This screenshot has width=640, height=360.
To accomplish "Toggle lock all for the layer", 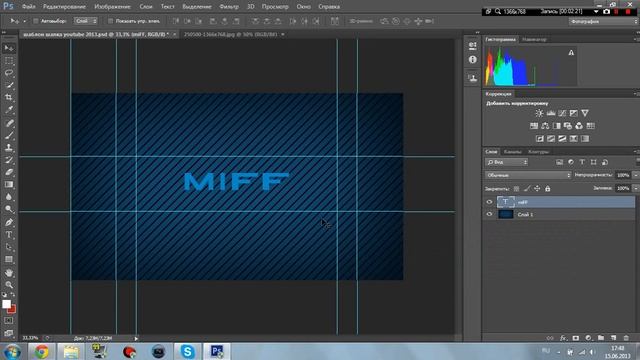I will 548,189.
